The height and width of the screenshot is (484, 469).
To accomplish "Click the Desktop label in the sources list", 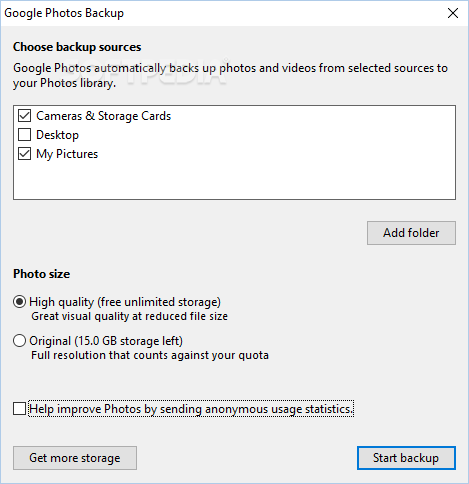I will tap(57, 135).
